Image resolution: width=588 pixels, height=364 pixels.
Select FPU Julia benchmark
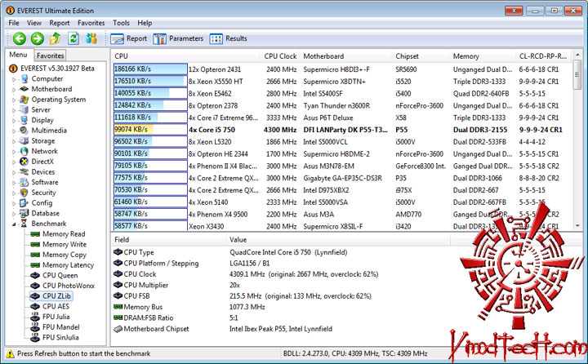pyautogui.click(x=56, y=317)
